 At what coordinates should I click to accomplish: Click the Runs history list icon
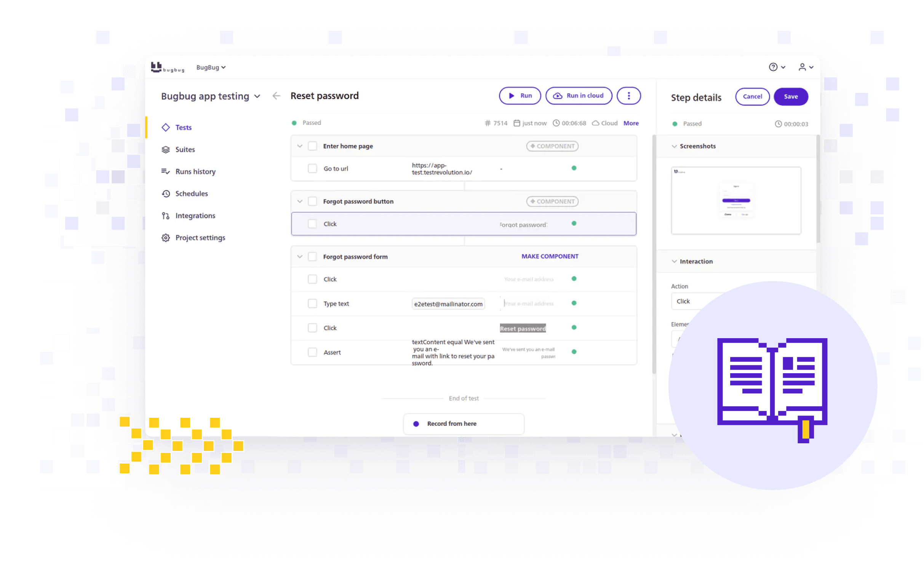click(165, 171)
